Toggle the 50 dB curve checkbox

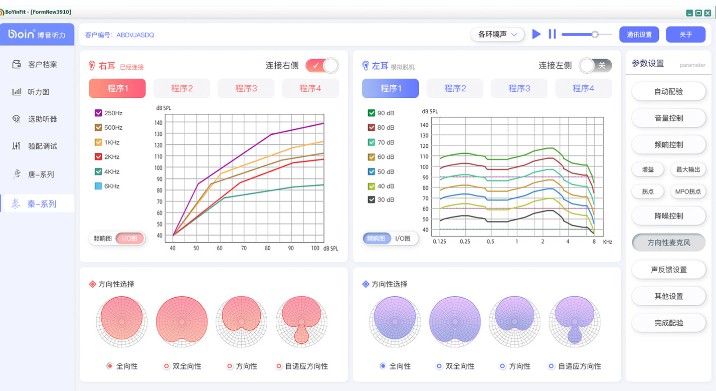click(371, 171)
